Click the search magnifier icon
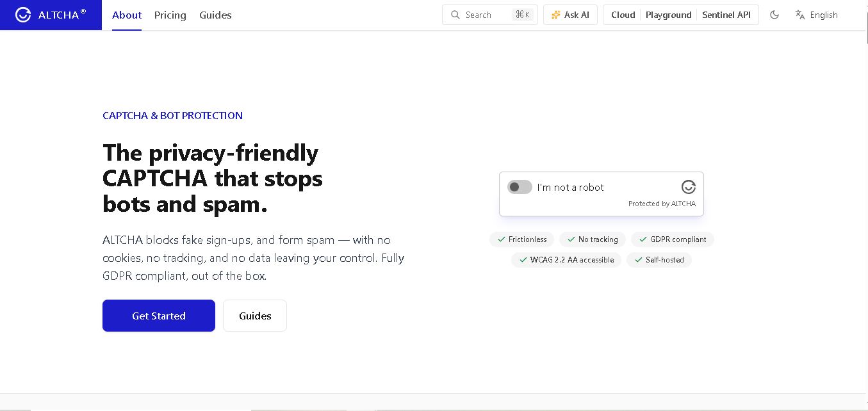This screenshot has height=411, width=868. click(455, 15)
